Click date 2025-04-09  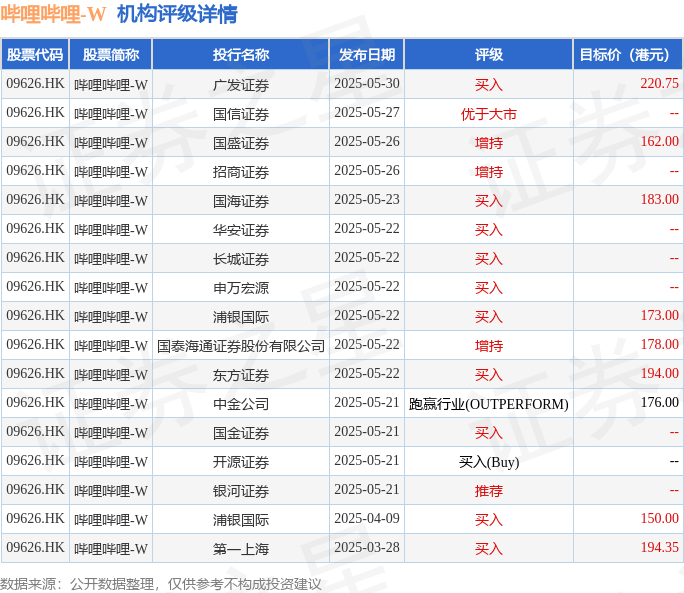pyautogui.click(x=367, y=518)
